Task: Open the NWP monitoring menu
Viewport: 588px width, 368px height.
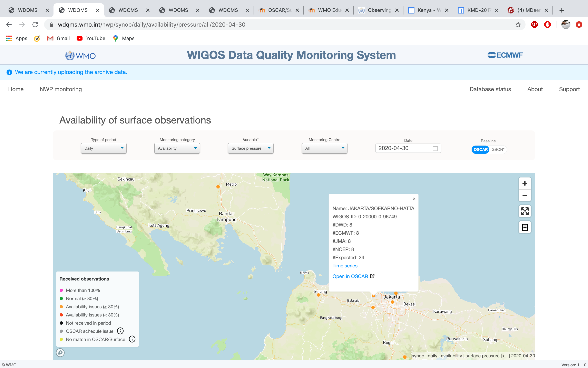Action: pyautogui.click(x=61, y=89)
